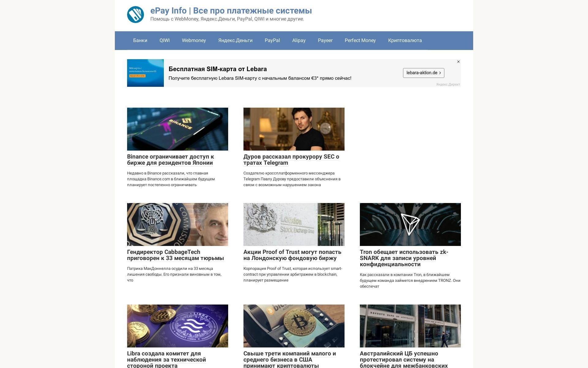Open the Яндекс.Деньги menu item
The image size is (588, 368).
(x=235, y=40)
